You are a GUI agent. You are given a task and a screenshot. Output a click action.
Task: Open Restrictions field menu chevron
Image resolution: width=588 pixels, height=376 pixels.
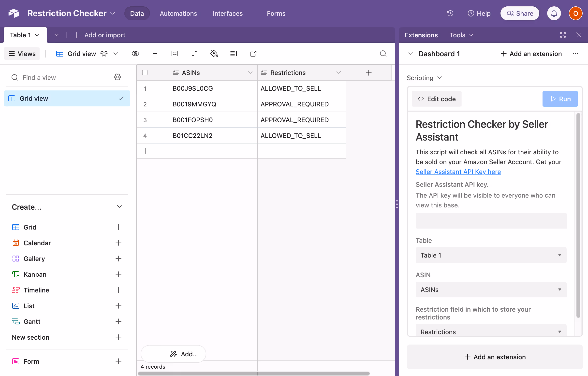pos(339,72)
